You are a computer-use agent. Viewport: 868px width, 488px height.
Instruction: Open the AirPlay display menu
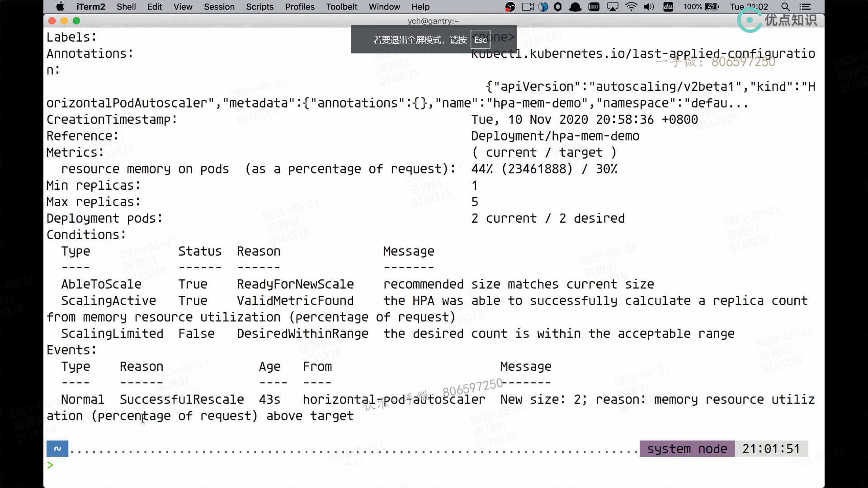pyautogui.click(x=613, y=7)
